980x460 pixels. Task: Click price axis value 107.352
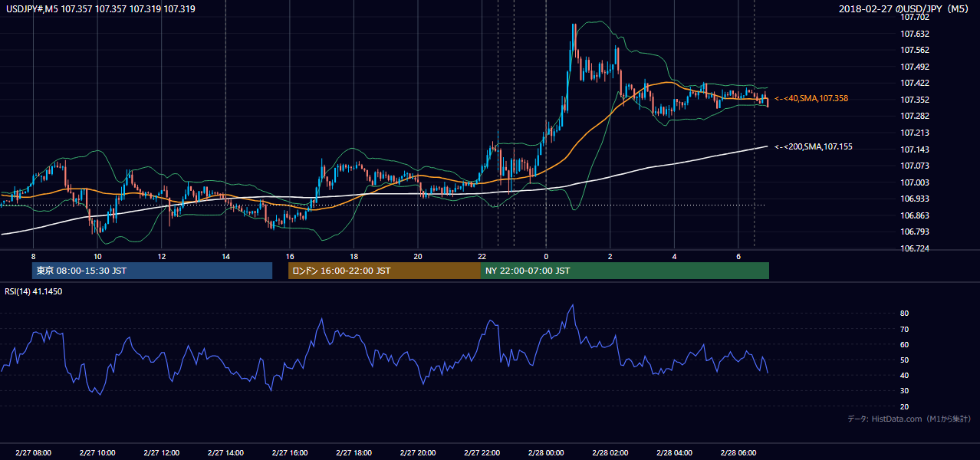(x=913, y=100)
